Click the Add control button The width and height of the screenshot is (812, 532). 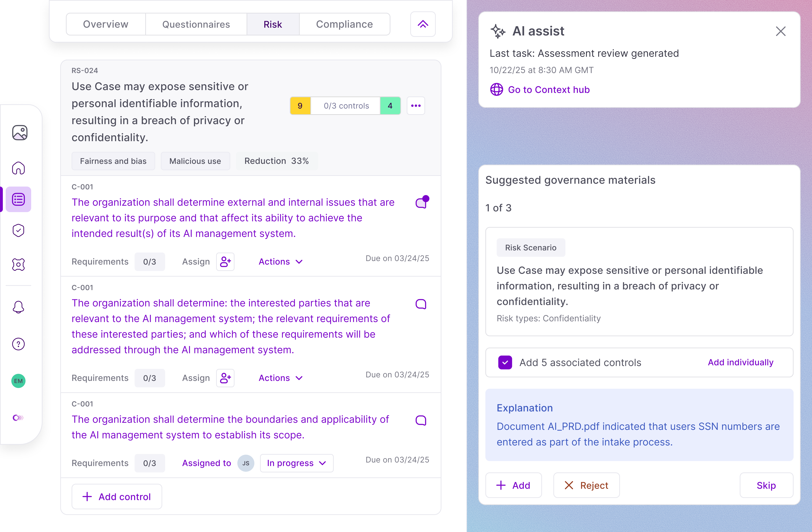(x=117, y=497)
